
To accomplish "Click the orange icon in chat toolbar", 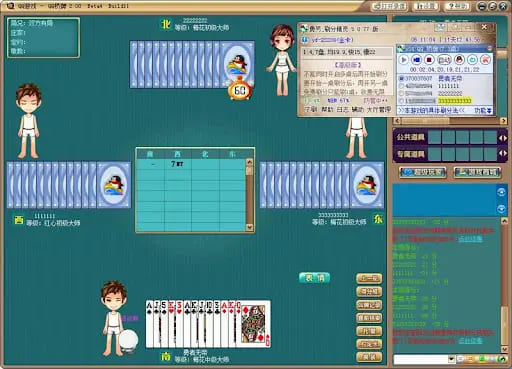I will [x=471, y=359].
